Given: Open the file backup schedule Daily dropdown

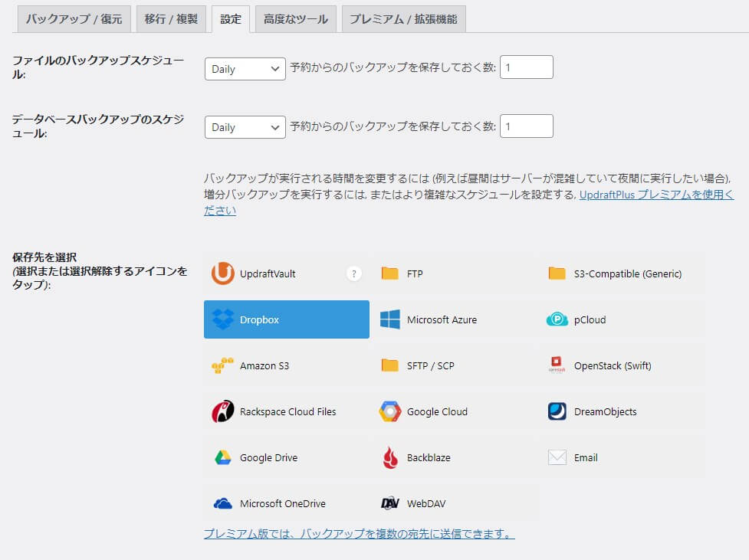Looking at the screenshot, I should point(245,69).
